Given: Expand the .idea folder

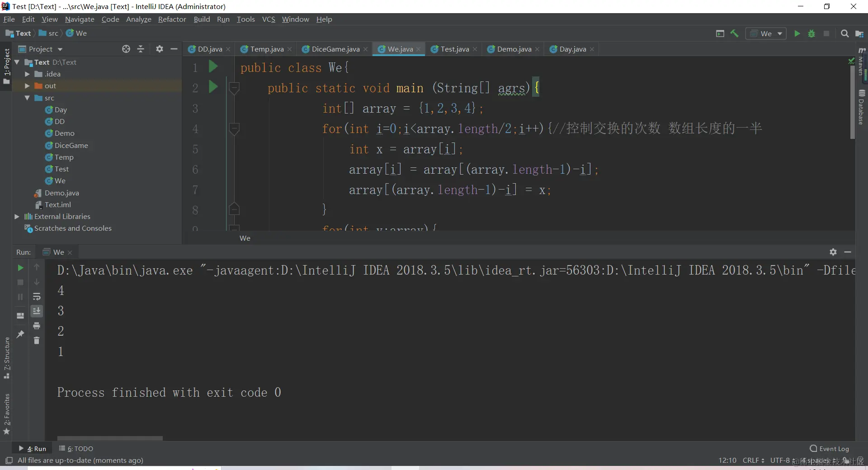Looking at the screenshot, I should click(27, 74).
